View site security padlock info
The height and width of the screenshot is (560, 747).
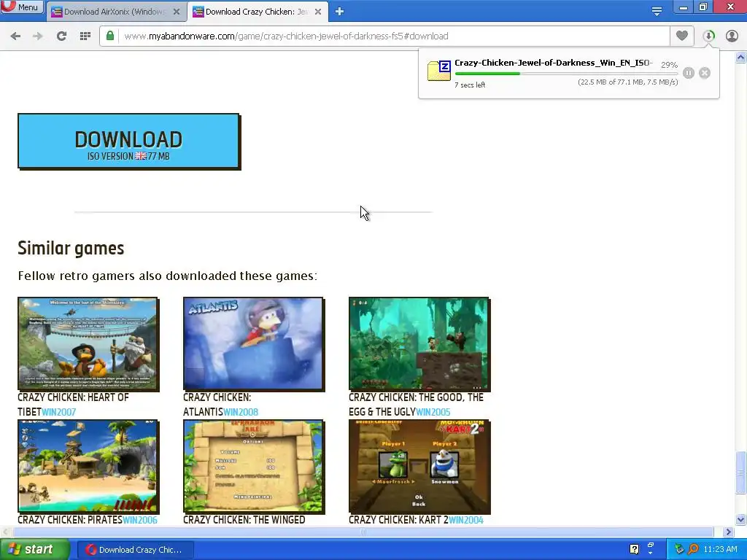pyautogui.click(x=110, y=36)
